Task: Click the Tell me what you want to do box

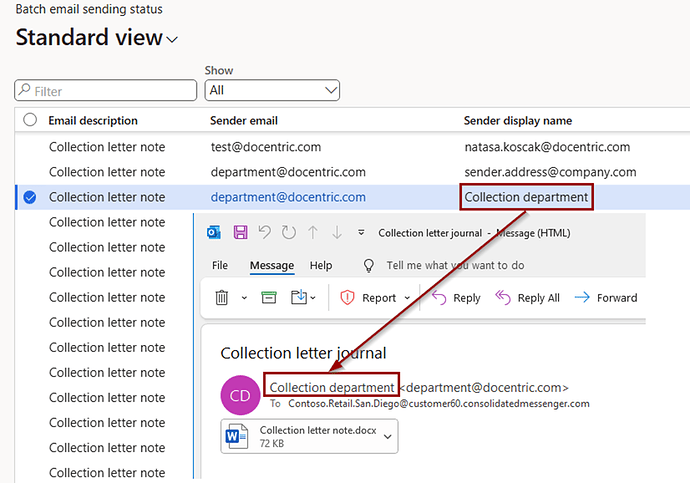Action: click(455, 265)
